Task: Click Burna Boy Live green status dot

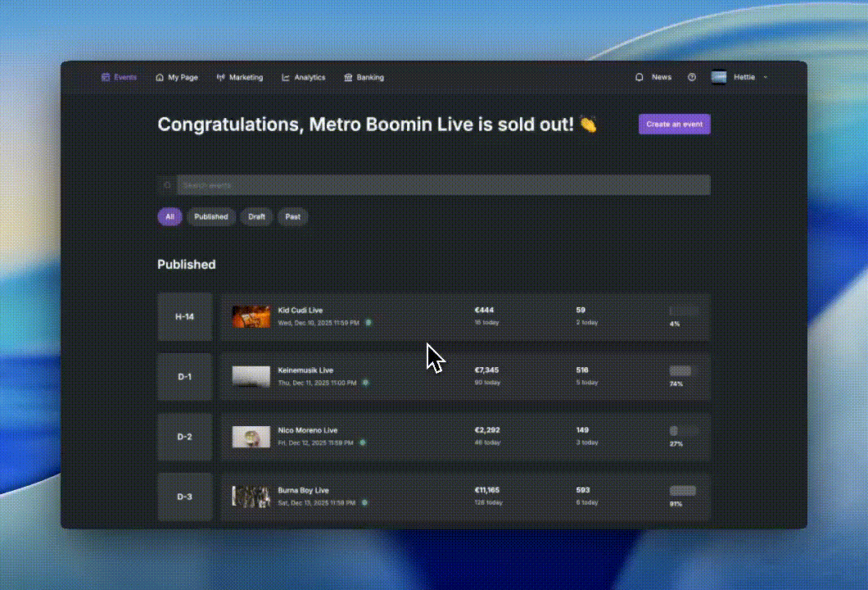Action: pos(364,503)
